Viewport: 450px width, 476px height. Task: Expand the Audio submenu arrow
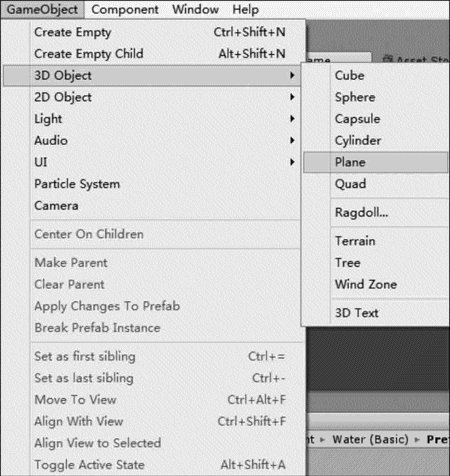(292, 140)
